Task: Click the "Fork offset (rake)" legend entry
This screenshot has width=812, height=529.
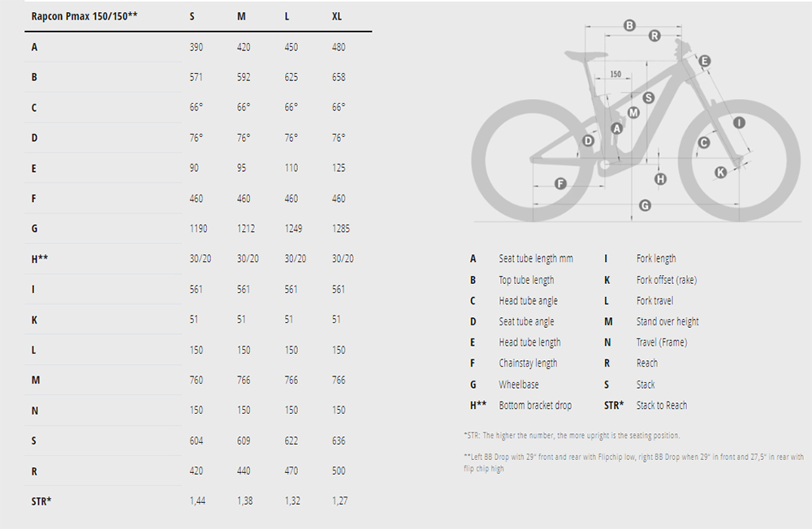Action: click(x=666, y=280)
